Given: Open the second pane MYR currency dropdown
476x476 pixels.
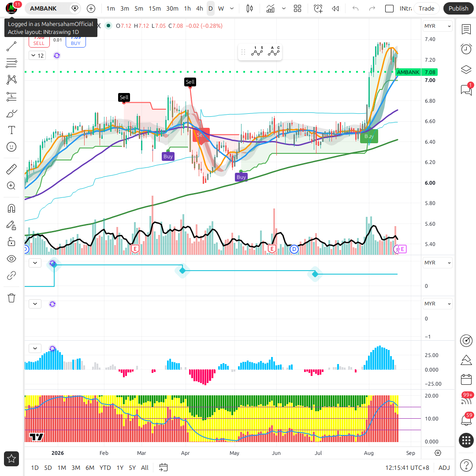Looking at the screenshot, I should (x=437, y=263).
